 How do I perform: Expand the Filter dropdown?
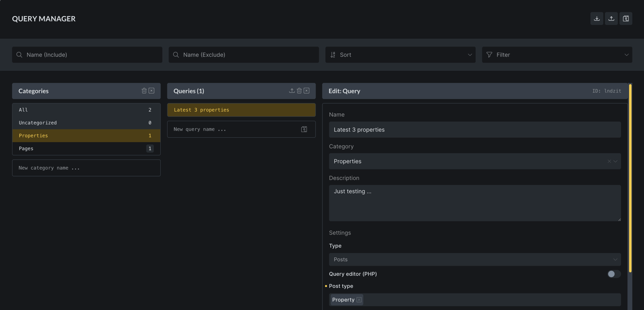pyautogui.click(x=557, y=55)
